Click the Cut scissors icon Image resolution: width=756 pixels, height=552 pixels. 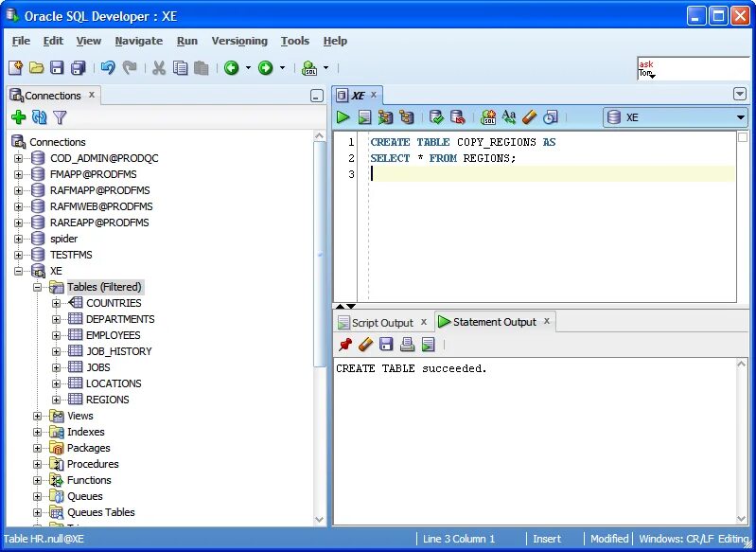(x=159, y=68)
